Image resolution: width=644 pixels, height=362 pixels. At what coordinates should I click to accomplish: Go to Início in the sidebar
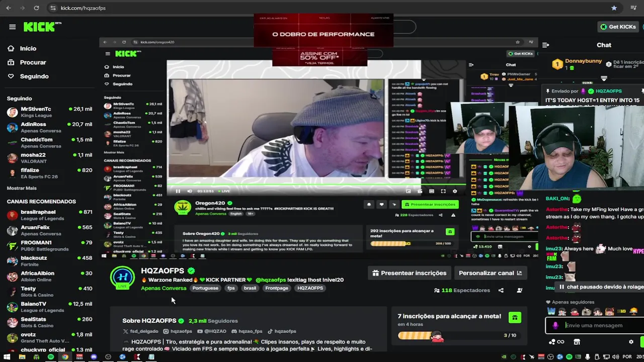(28, 48)
